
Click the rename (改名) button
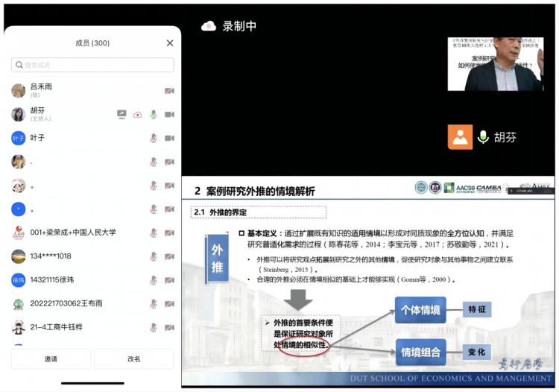tap(134, 359)
